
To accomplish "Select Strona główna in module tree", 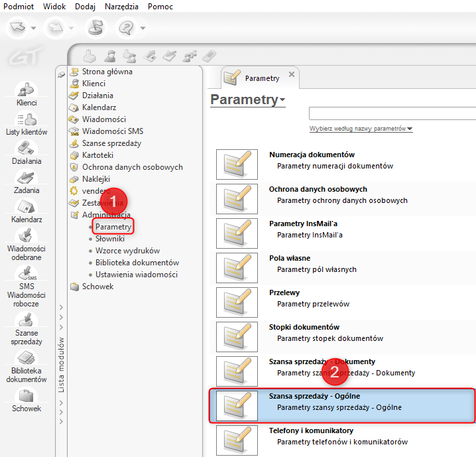I will [107, 72].
